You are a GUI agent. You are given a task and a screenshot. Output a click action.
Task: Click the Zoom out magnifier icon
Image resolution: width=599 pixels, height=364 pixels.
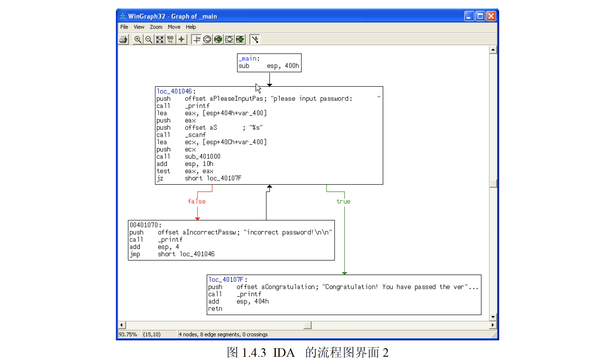click(149, 39)
